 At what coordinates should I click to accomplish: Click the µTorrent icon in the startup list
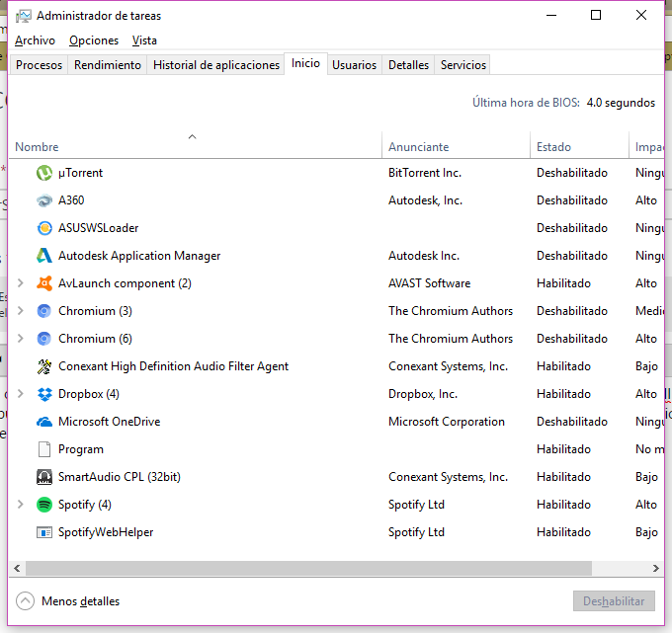pyautogui.click(x=44, y=173)
